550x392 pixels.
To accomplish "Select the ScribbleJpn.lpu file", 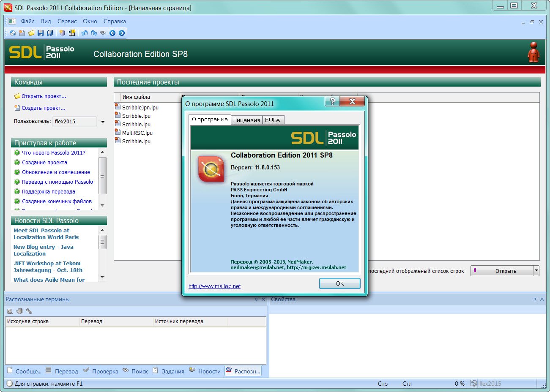I will coord(140,107).
